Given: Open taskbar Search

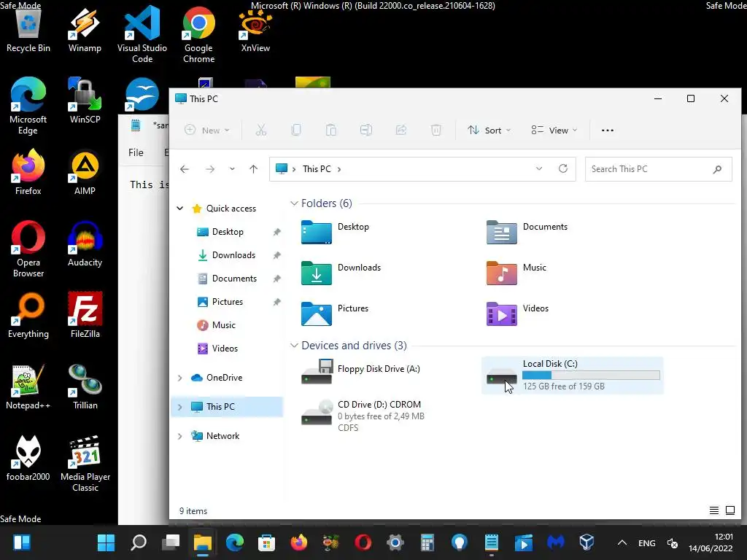Looking at the screenshot, I should (x=138, y=542).
